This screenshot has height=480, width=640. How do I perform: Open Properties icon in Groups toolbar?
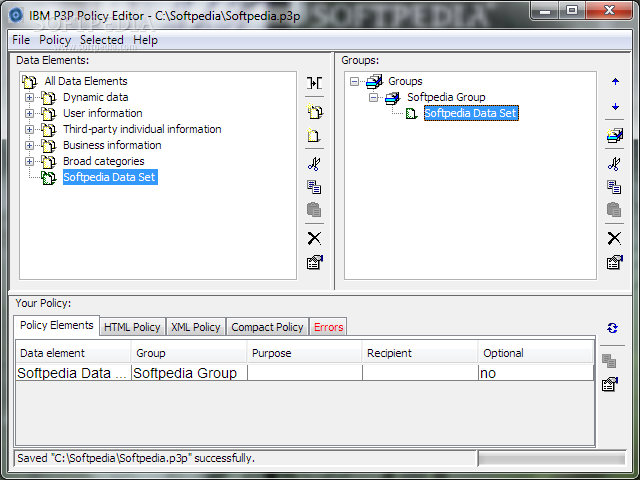615,262
